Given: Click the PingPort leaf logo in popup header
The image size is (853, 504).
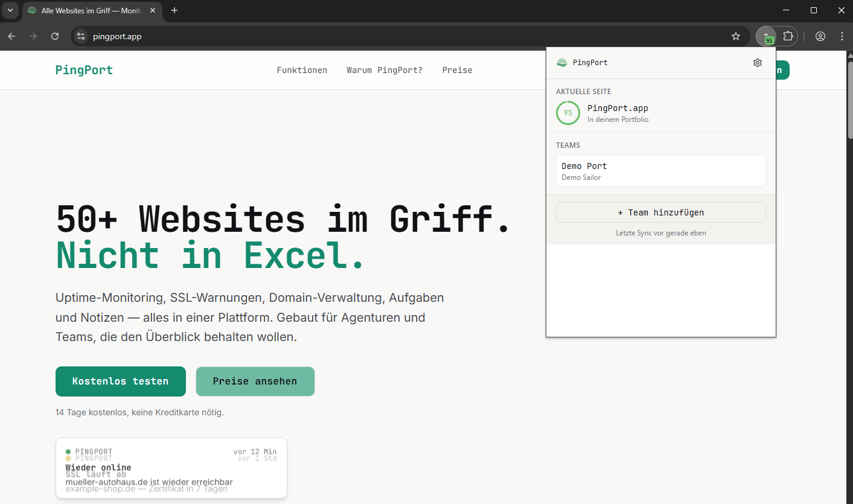Looking at the screenshot, I should point(561,62).
